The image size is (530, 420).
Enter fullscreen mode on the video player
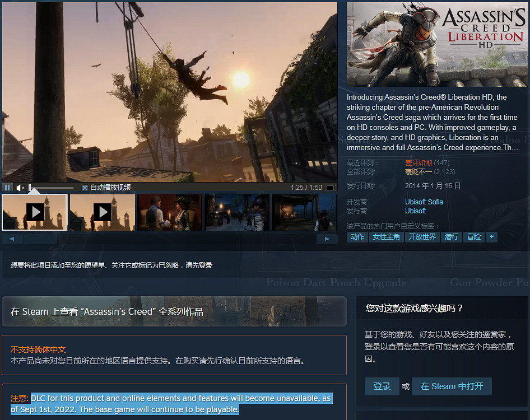click(x=329, y=187)
